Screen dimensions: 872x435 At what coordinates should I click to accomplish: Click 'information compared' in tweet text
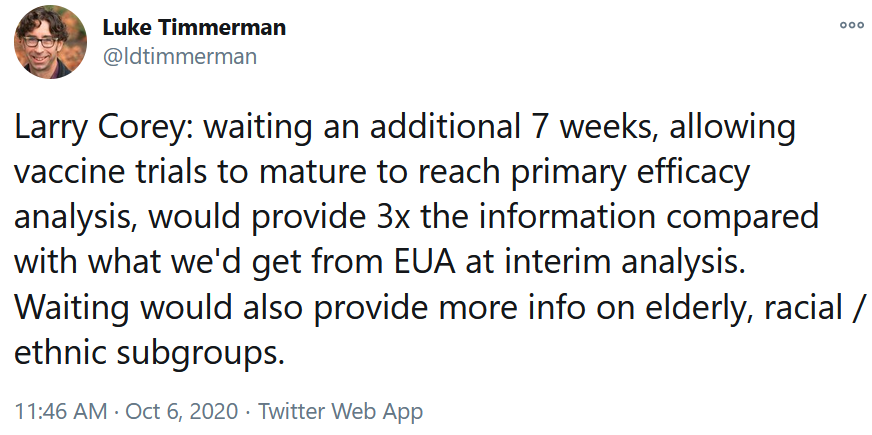(649, 218)
